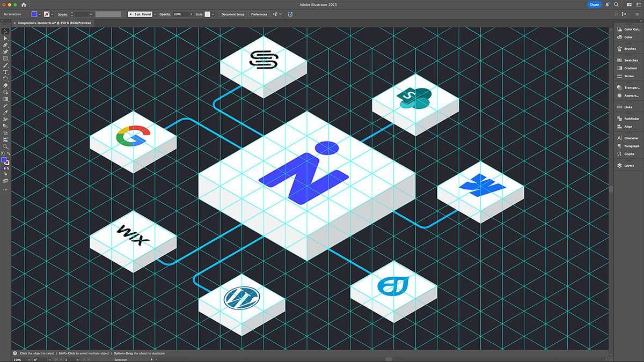Open the Appearance panel

tap(629, 95)
